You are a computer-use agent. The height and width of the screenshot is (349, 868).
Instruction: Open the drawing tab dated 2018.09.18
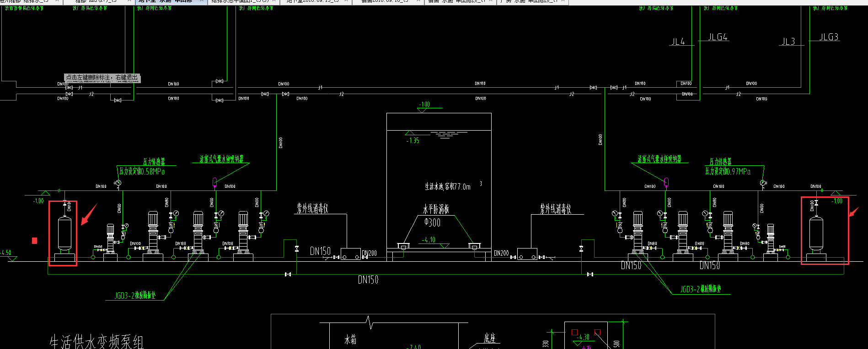click(388, 2)
